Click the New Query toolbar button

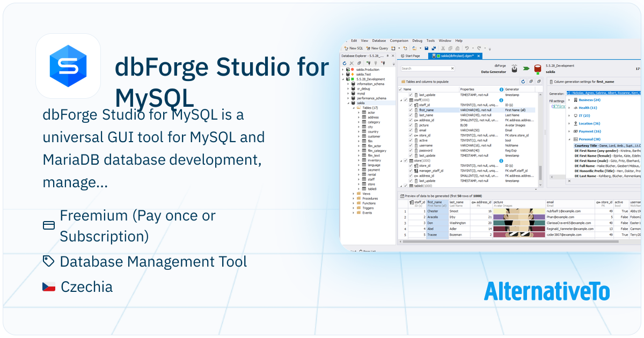point(377,48)
